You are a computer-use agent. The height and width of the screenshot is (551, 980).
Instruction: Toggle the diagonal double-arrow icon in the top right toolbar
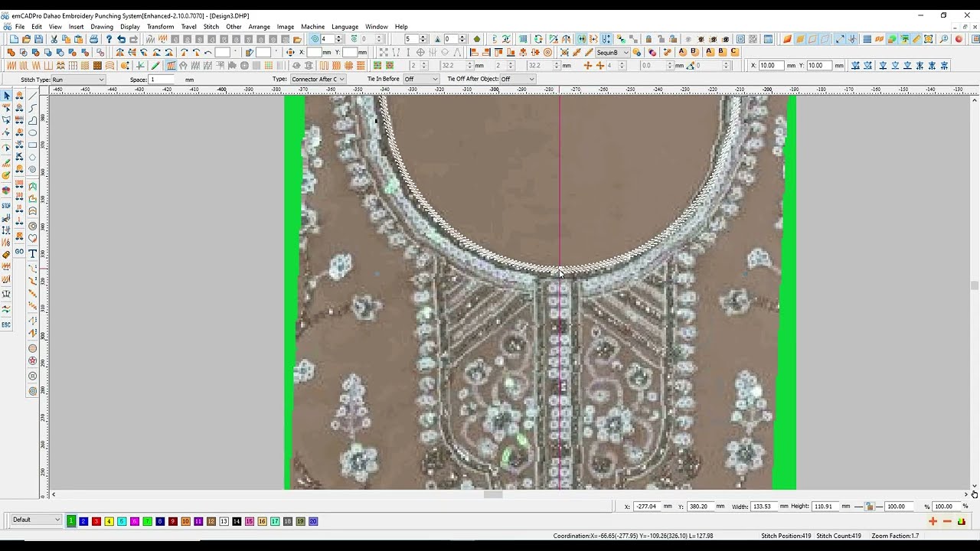coord(840,39)
